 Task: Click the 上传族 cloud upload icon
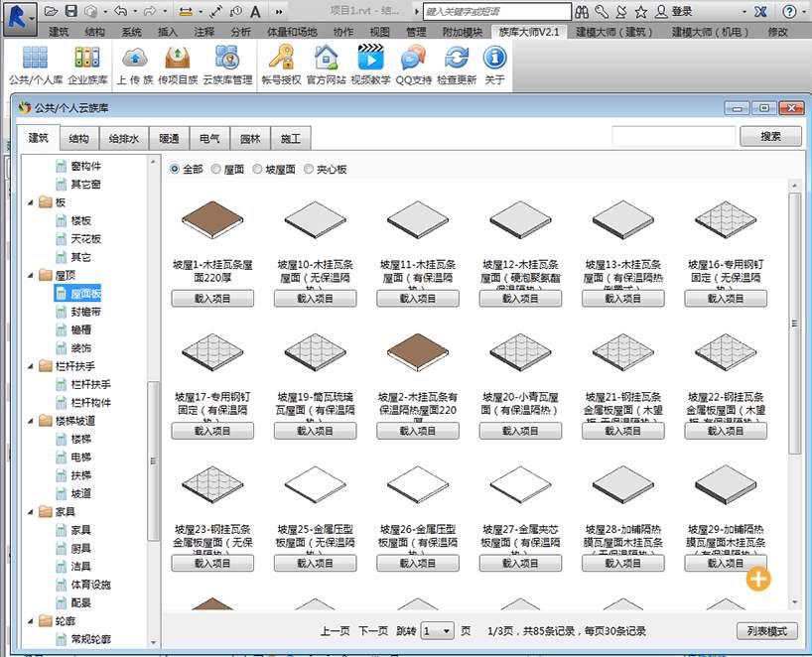tap(134, 59)
